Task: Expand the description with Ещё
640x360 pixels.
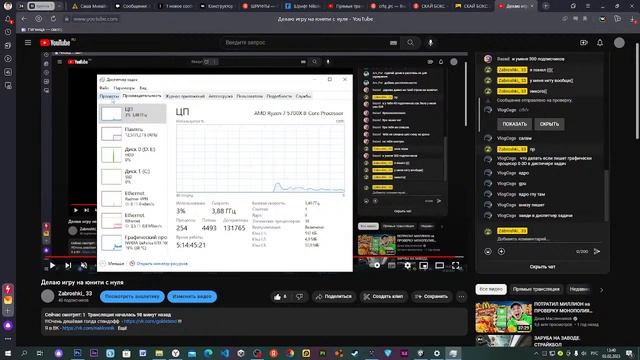Action: (x=122, y=328)
